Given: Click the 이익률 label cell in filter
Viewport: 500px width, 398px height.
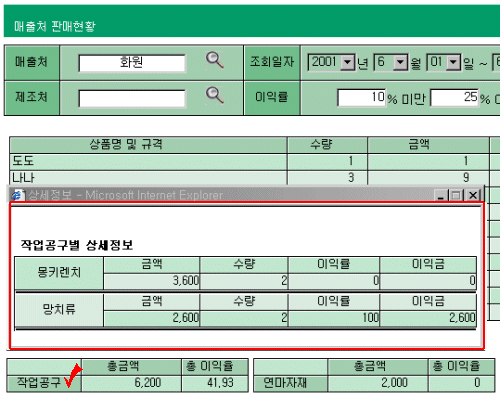Looking at the screenshot, I should (x=272, y=98).
